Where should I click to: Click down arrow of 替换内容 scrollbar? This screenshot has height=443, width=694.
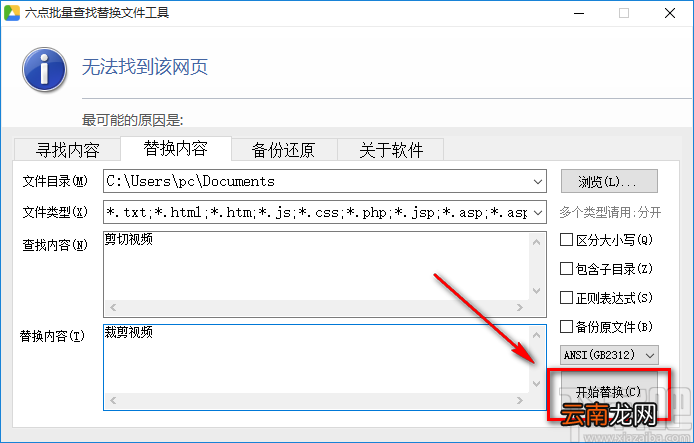[536, 384]
